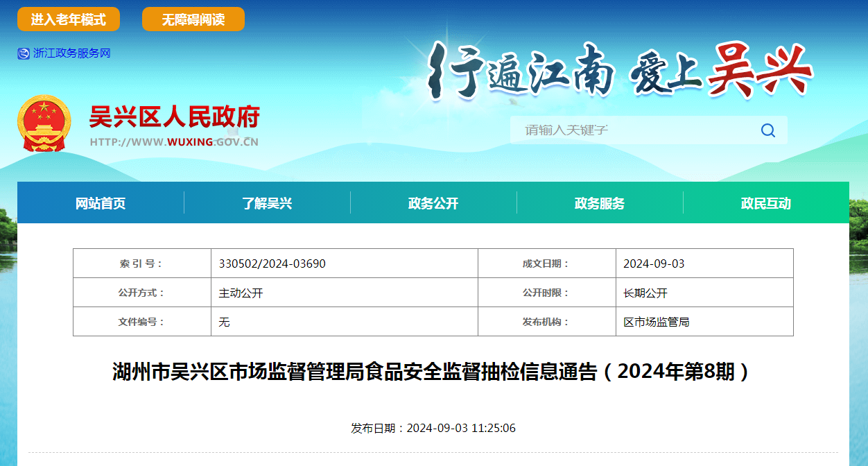Open the 了解吴兴 navigation item
The width and height of the screenshot is (868, 466).
tap(267, 203)
